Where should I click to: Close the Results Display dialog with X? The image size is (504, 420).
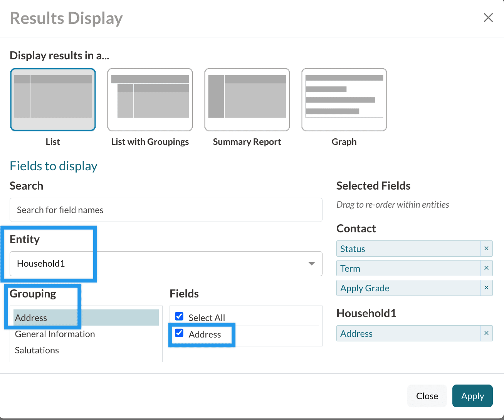[x=488, y=18]
